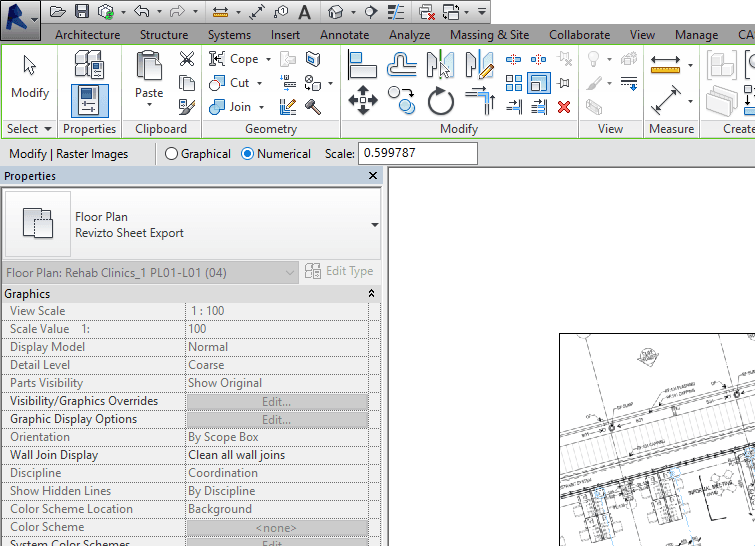This screenshot has height=546, width=755.
Task: Switch to the Annotate ribbon tab
Action: pos(344,35)
